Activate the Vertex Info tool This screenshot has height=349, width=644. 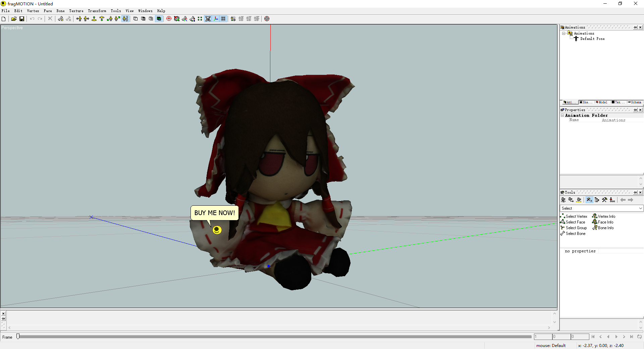click(x=604, y=216)
